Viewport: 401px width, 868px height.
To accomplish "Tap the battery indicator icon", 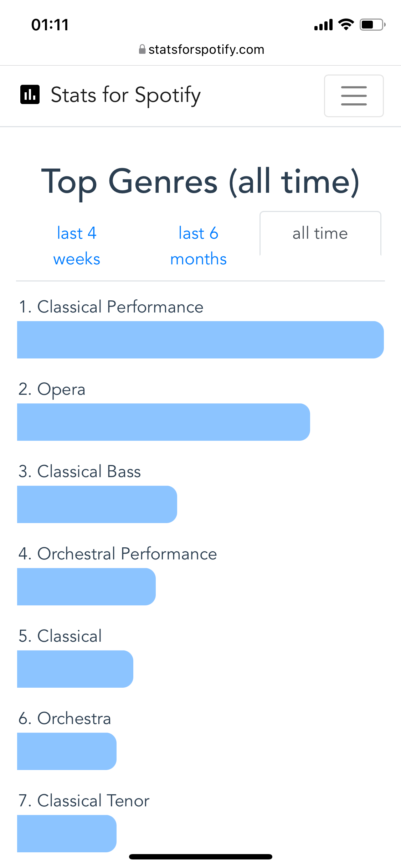I will pos(372,25).
